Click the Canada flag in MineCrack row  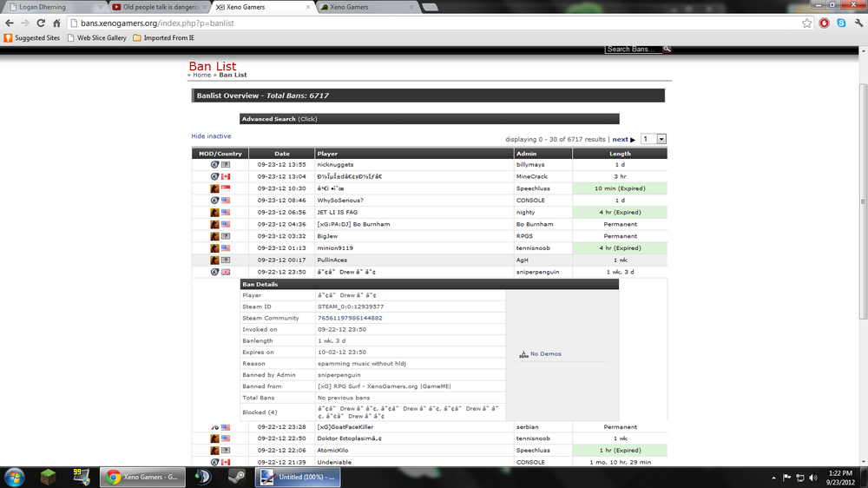pyautogui.click(x=226, y=176)
